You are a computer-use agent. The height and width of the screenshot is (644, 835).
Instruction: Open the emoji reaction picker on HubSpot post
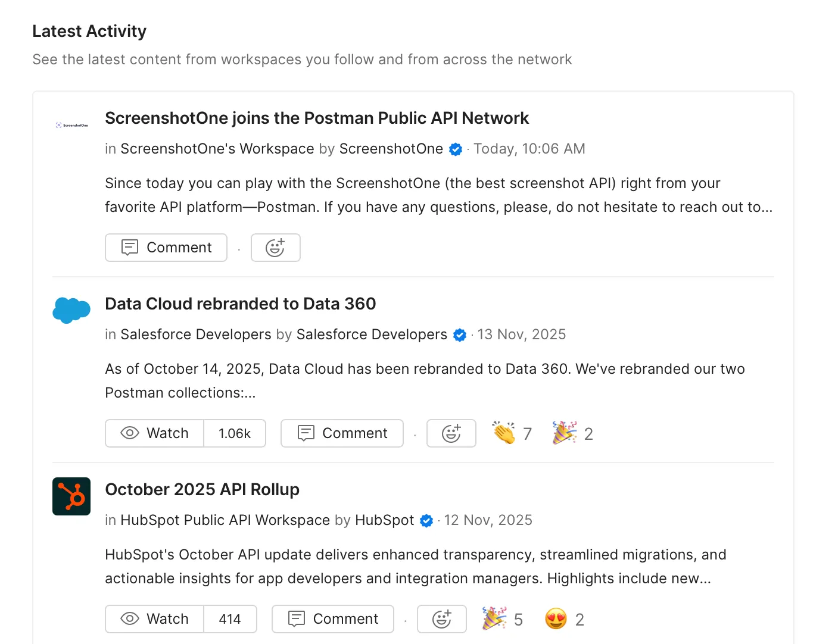442,619
